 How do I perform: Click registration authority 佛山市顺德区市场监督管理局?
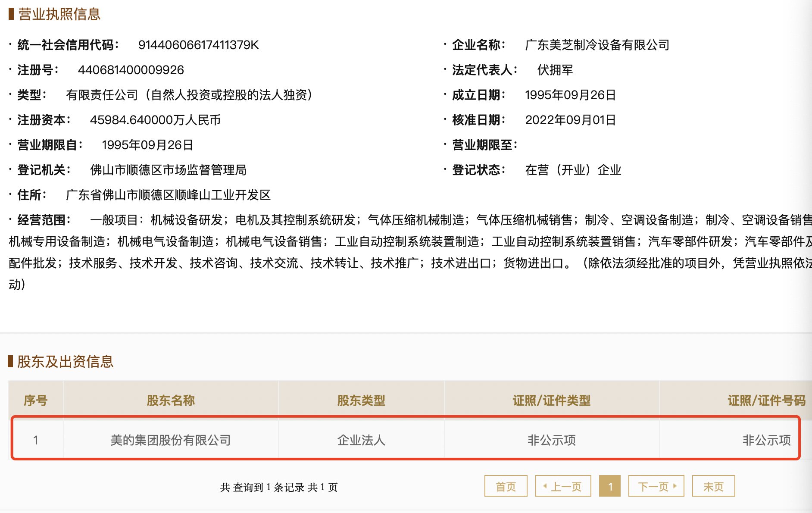click(x=168, y=170)
